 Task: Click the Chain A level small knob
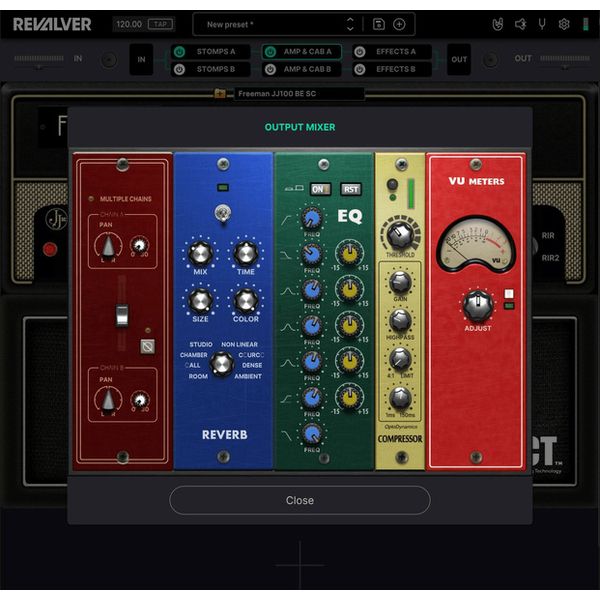click(x=140, y=245)
